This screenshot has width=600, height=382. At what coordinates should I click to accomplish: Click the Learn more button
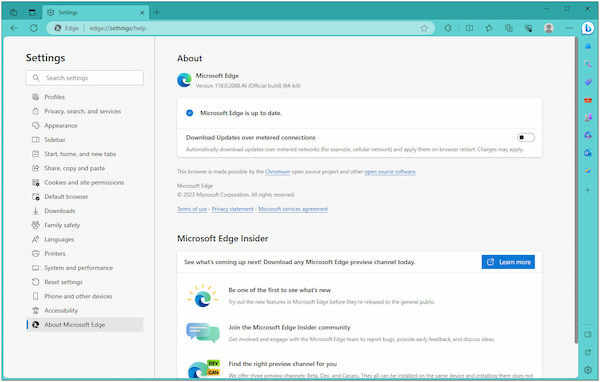pos(508,262)
